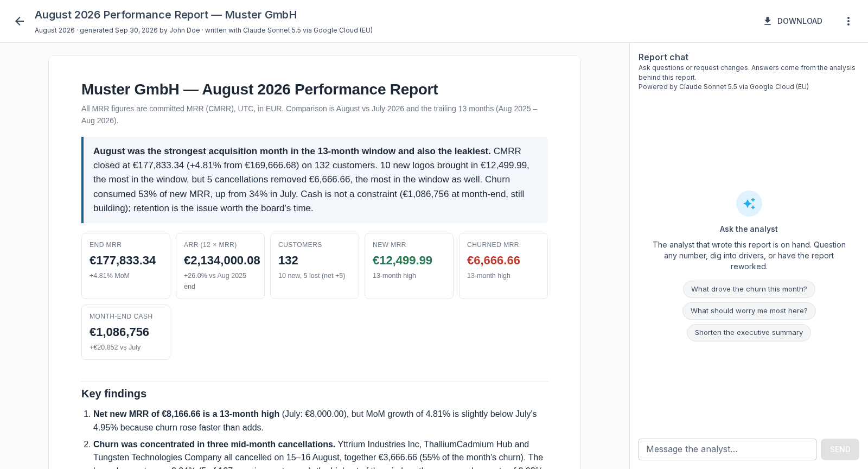Click the 'All MRR figures are committed MRR' note
This screenshot has height=469, width=868.
(x=309, y=115)
